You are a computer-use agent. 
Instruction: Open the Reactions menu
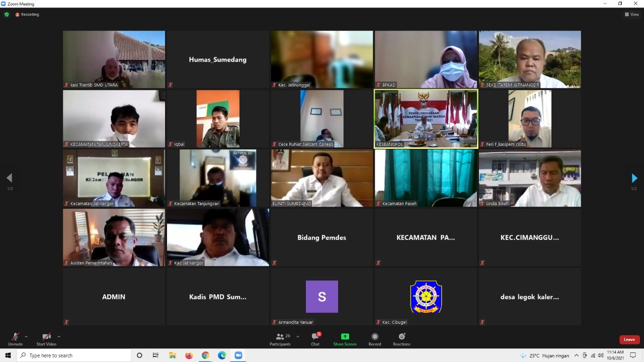point(401,337)
